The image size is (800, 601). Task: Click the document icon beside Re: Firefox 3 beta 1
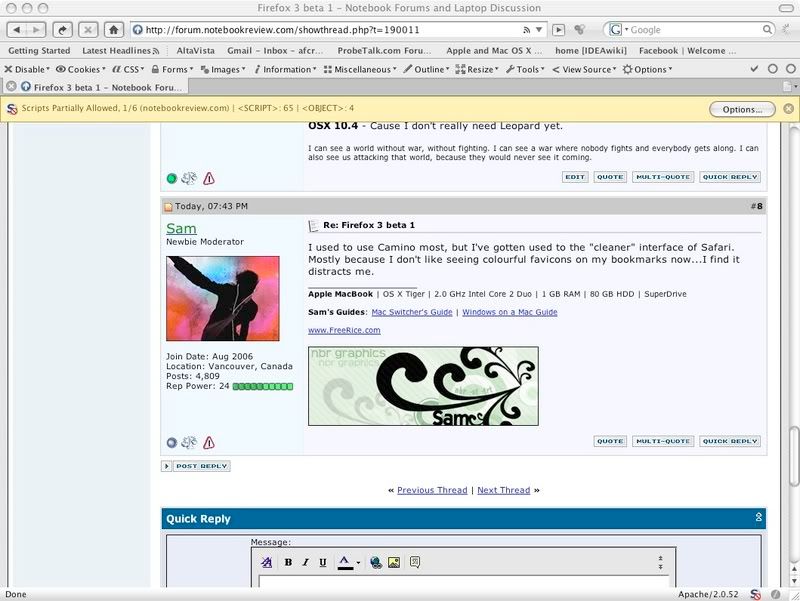click(x=313, y=226)
